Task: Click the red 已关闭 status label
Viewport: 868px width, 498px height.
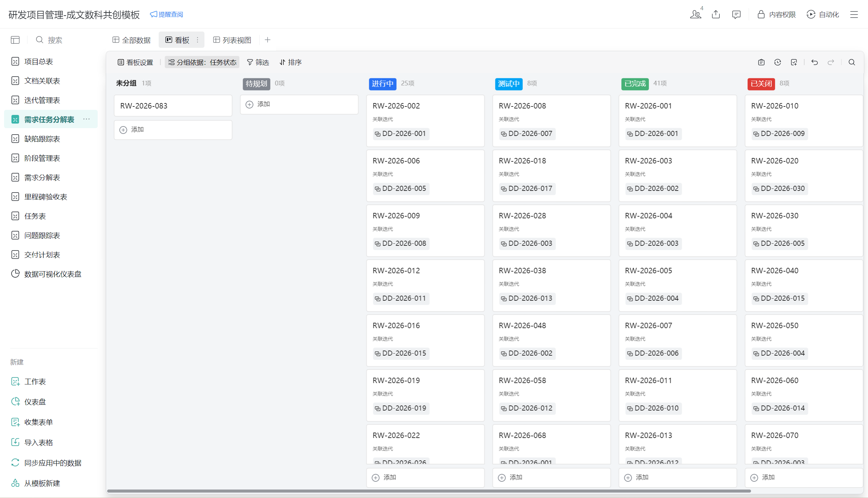Action: pyautogui.click(x=761, y=84)
